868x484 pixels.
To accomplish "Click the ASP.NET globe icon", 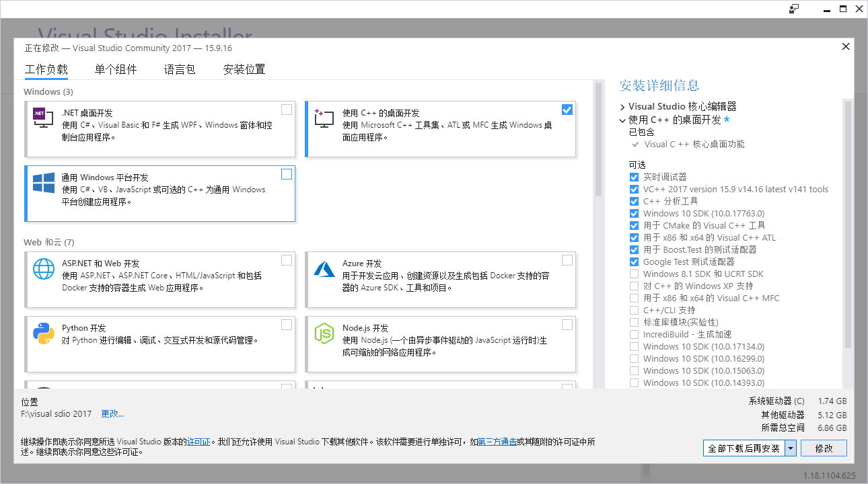I will (43, 269).
